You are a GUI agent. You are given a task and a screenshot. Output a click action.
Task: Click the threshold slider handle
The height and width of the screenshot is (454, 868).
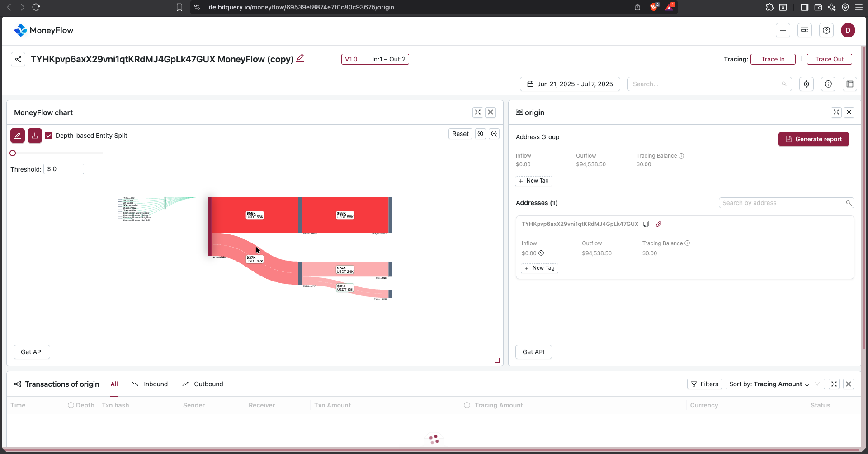13,153
